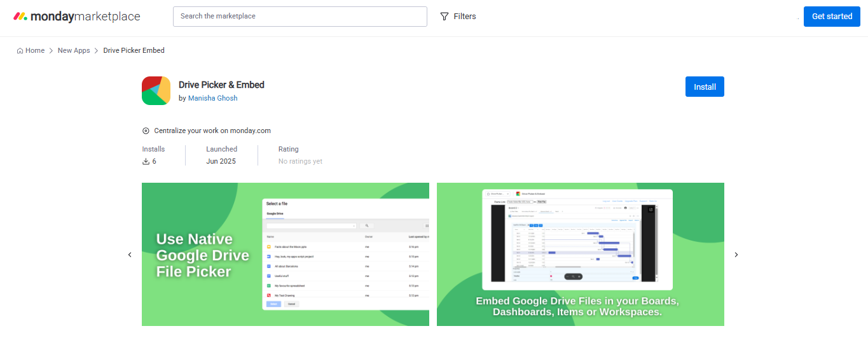Open the Filters funnel icon
Image resolution: width=868 pixels, height=340 pixels.
tap(444, 17)
